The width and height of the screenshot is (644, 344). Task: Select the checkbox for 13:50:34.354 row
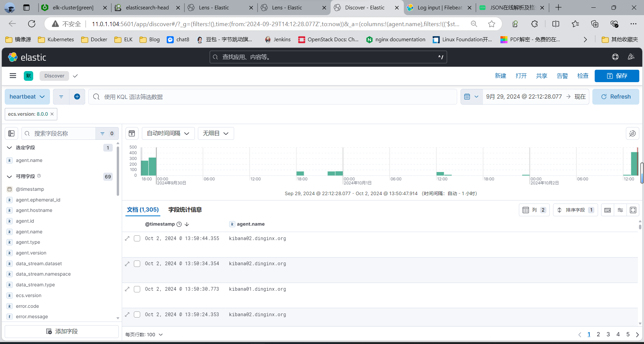coord(137,264)
